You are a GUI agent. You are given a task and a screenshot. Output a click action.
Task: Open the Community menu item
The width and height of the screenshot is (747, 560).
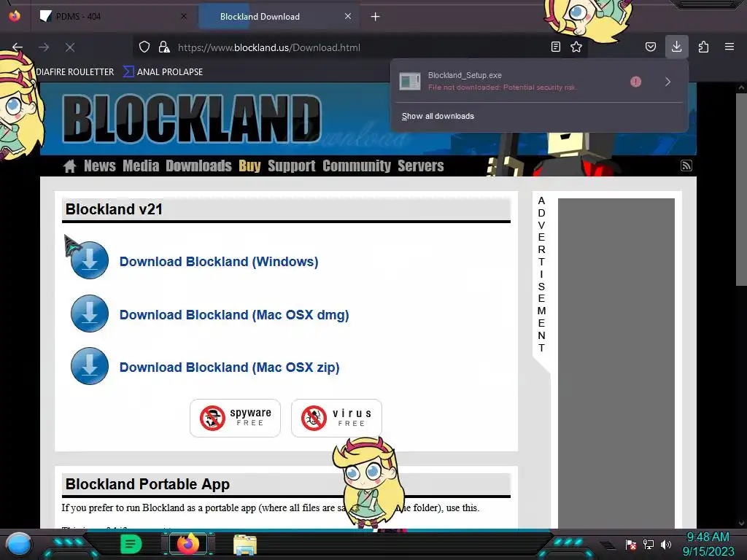pyautogui.click(x=356, y=166)
